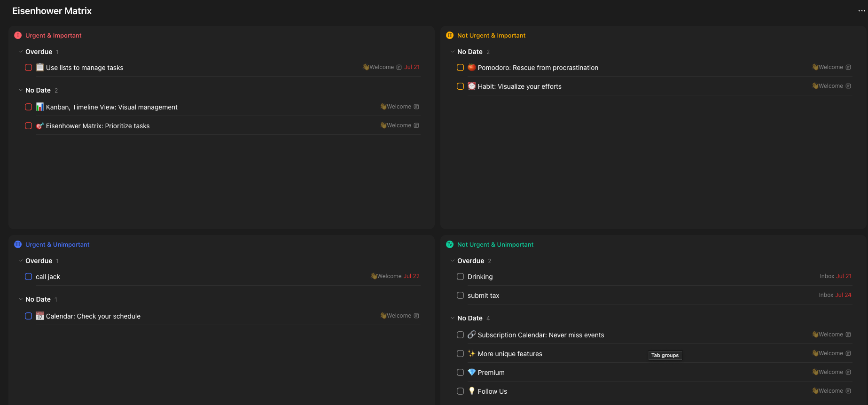Open the three-dot more options menu
Screen dimensions: 868x405
coord(861,11)
